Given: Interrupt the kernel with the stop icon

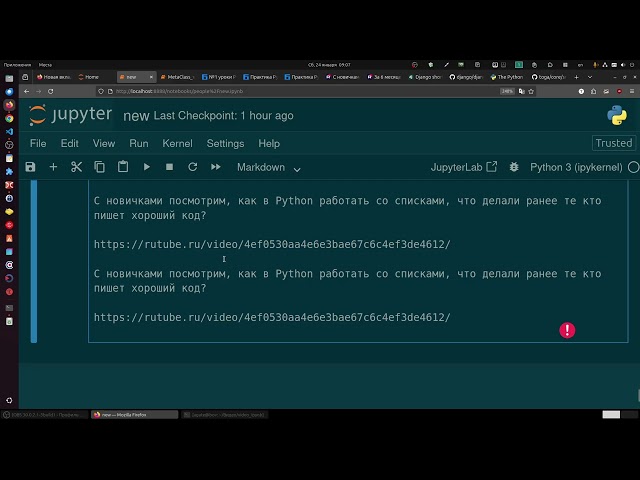Looking at the screenshot, I should (169, 167).
